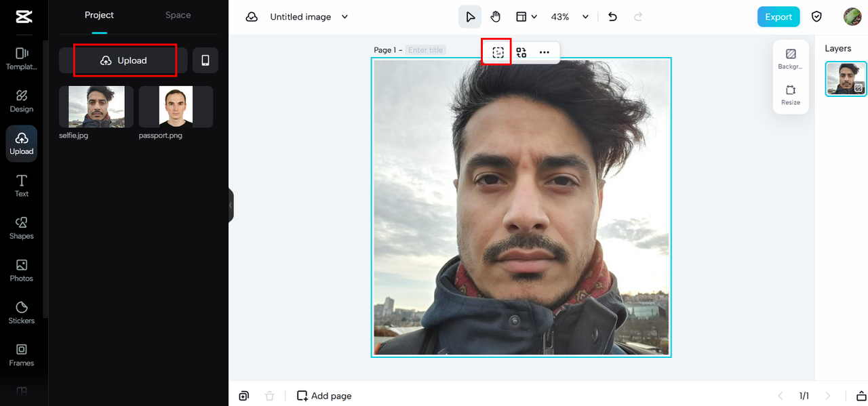Open the 43% zoom dropdown
Image resolution: width=868 pixels, height=406 pixels.
[x=570, y=17]
